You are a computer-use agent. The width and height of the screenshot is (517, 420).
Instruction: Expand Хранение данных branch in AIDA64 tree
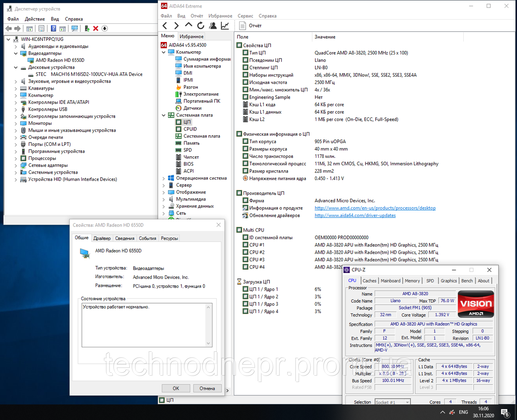[x=164, y=206]
